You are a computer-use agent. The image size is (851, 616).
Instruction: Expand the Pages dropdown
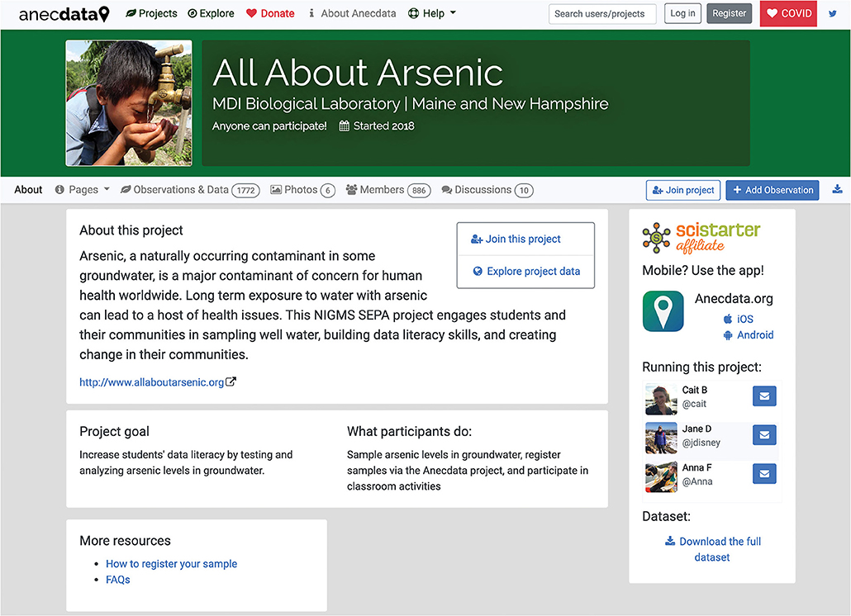tap(83, 190)
